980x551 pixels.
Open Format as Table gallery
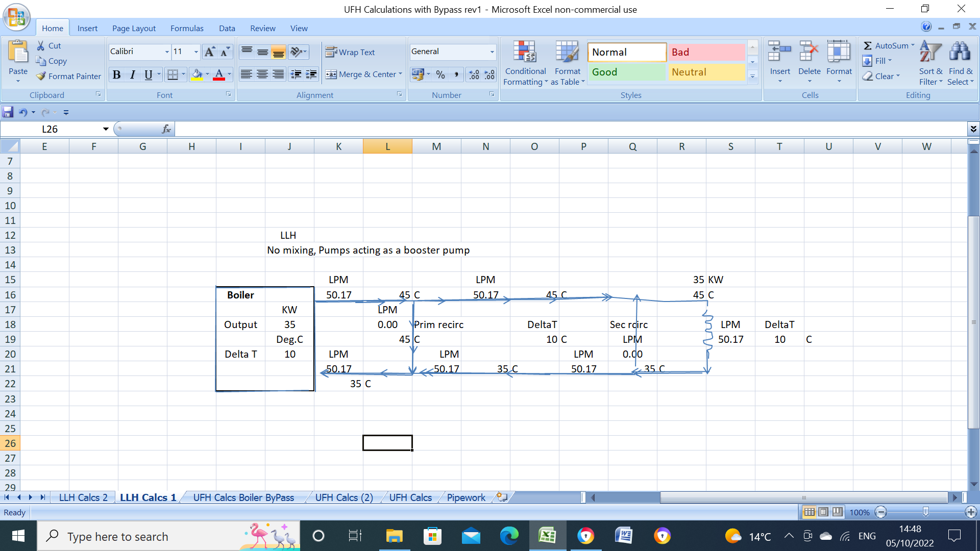tap(568, 63)
